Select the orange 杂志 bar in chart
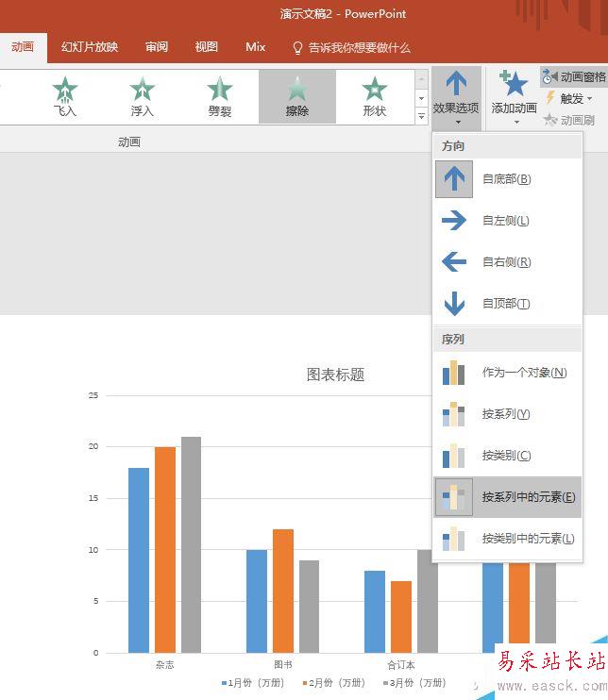Screen dimensions: 608x700 165,550
